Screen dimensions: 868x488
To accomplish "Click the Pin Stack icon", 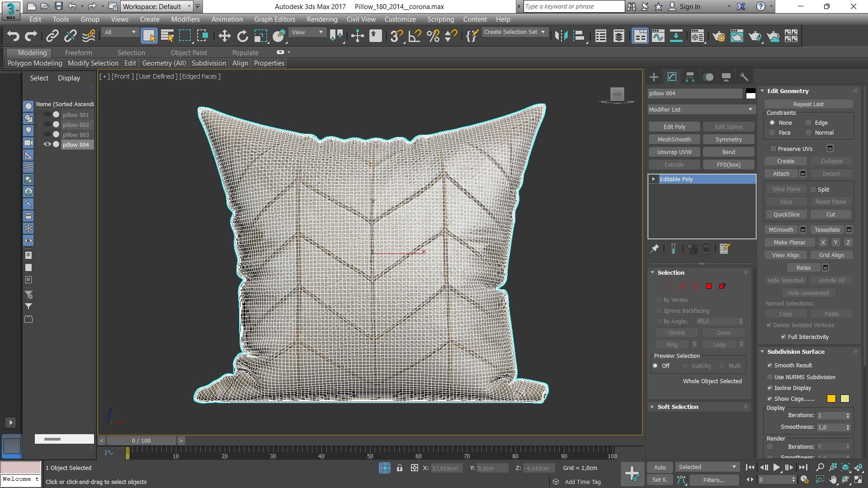I will [x=654, y=249].
